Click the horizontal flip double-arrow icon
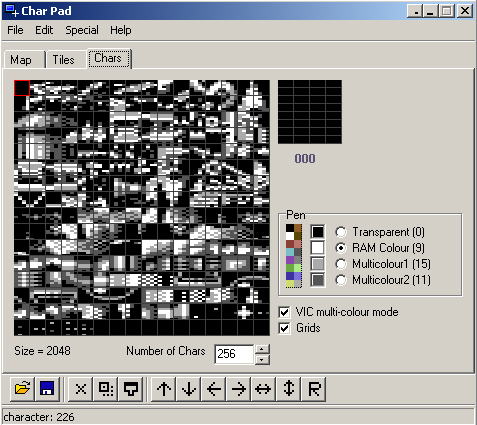The width and height of the screenshot is (477, 425). point(263,389)
